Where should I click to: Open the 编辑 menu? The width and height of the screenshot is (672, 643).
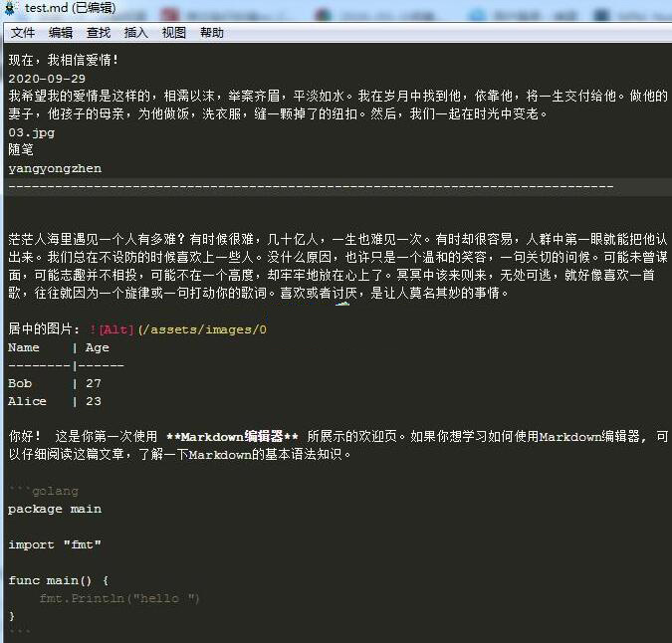pyautogui.click(x=61, y=33)
